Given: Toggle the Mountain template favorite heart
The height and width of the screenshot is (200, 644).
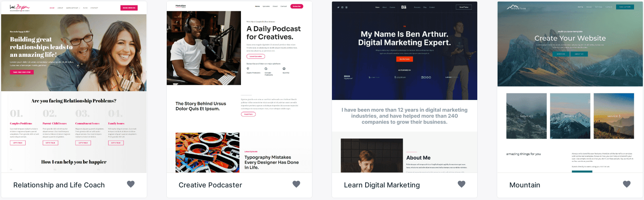Looking at the screenshot, I should click(627, 184).
